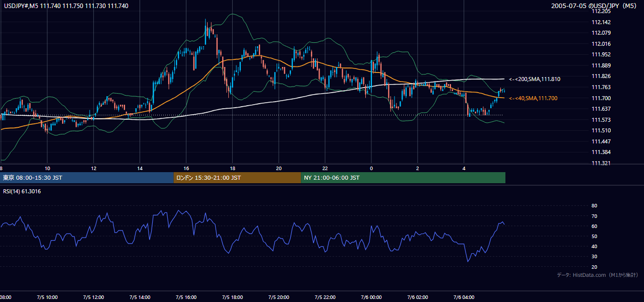644x302 pixels.
Task: Click the 112.142 price axis label
Action: click(x=601, y=22)
